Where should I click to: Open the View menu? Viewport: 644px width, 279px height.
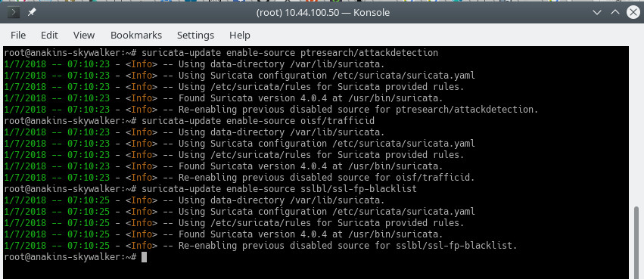tap(84, 36)
